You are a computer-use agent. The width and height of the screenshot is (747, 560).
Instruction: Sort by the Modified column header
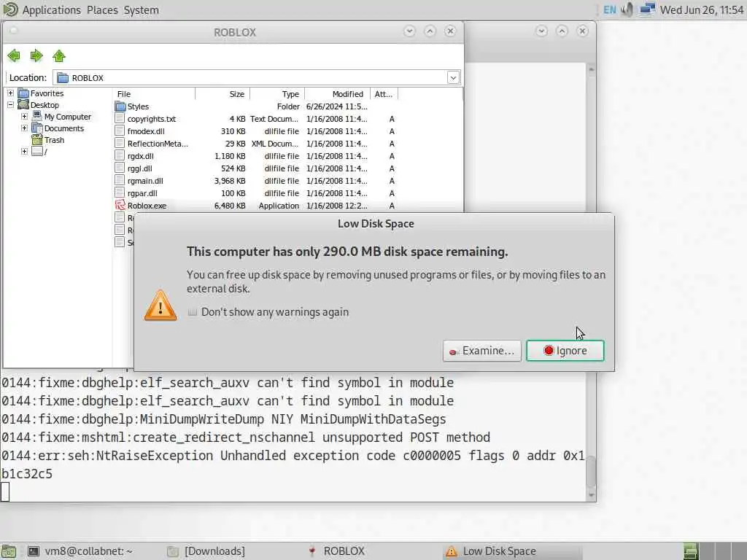pyautogui.click(x=337, y=94)
